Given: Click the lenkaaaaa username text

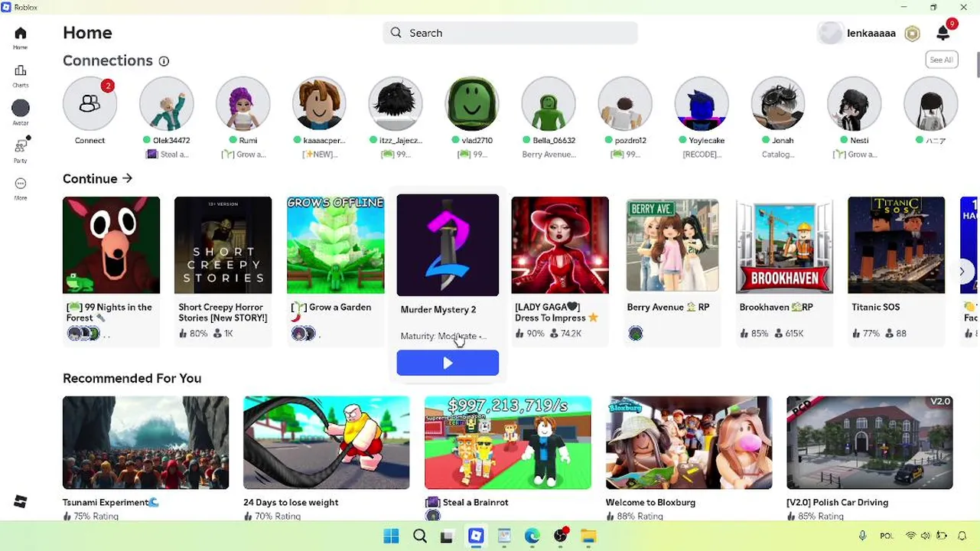Looking at the screenshot, I should tap(871, 33).
